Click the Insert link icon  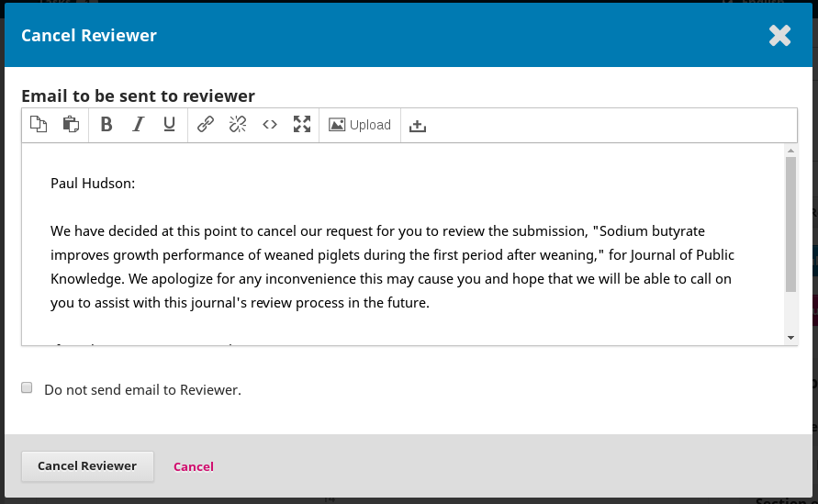coord(206,125)
